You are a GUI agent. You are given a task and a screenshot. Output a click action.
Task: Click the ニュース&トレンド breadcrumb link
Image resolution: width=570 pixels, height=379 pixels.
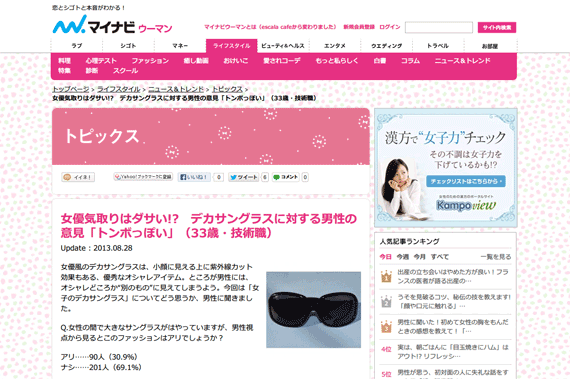(x=176, y=89)
